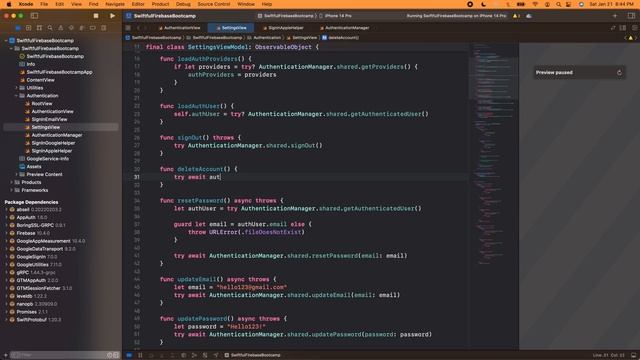Open the Find navigator magnifier icon
This screenshot has height=360, width=640.
point(50,28)
